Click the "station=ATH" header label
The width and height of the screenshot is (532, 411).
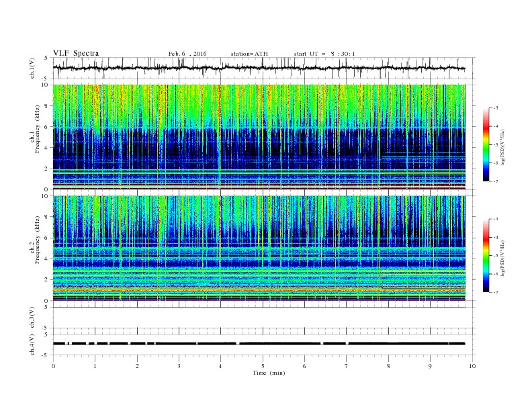pyautogui.click(x=249, y=54)
